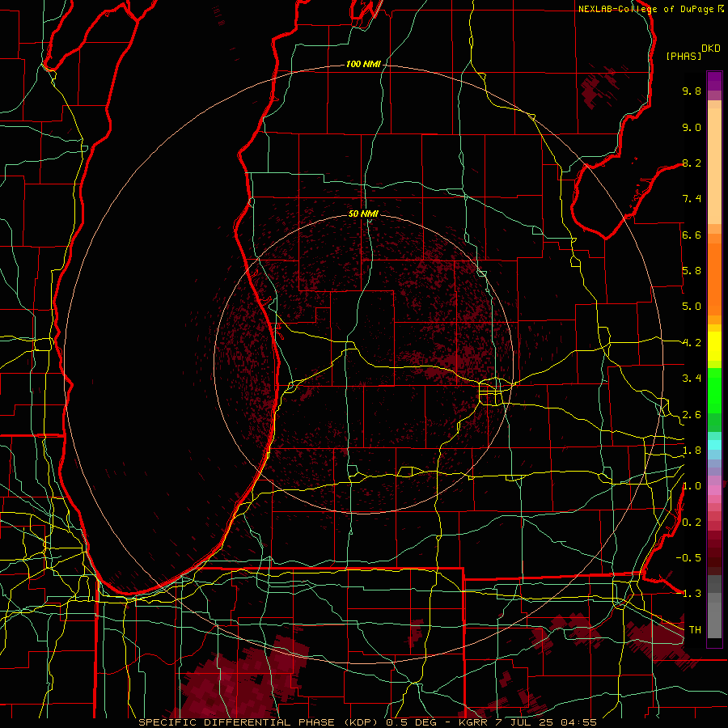Click the 5.0 value on the legend
This screenshot has width=728, height=728.
coord(692,307)
